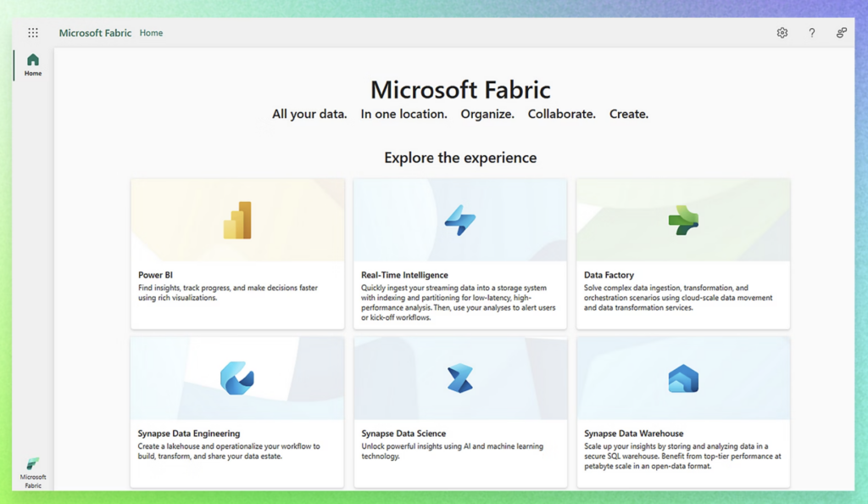Open the Real-Time Intelligence card title
The height and width of the screenshot is (504, 868).
[x=403, y=275]
